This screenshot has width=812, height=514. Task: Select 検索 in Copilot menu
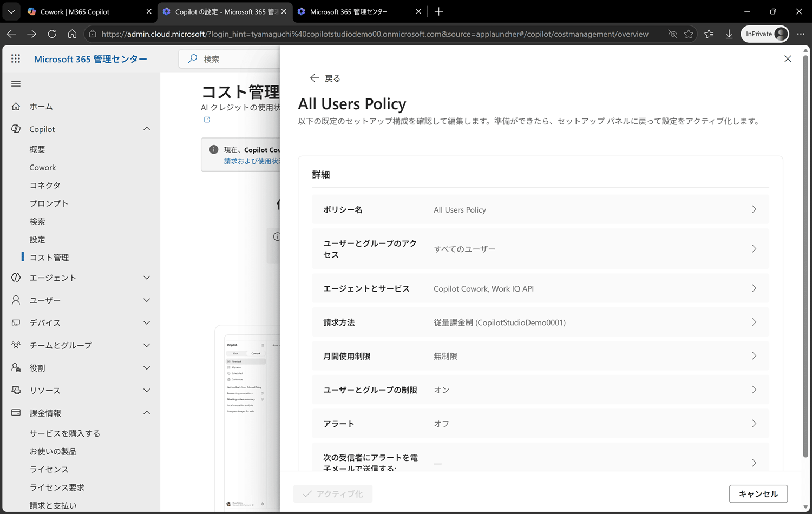[37, 221]
